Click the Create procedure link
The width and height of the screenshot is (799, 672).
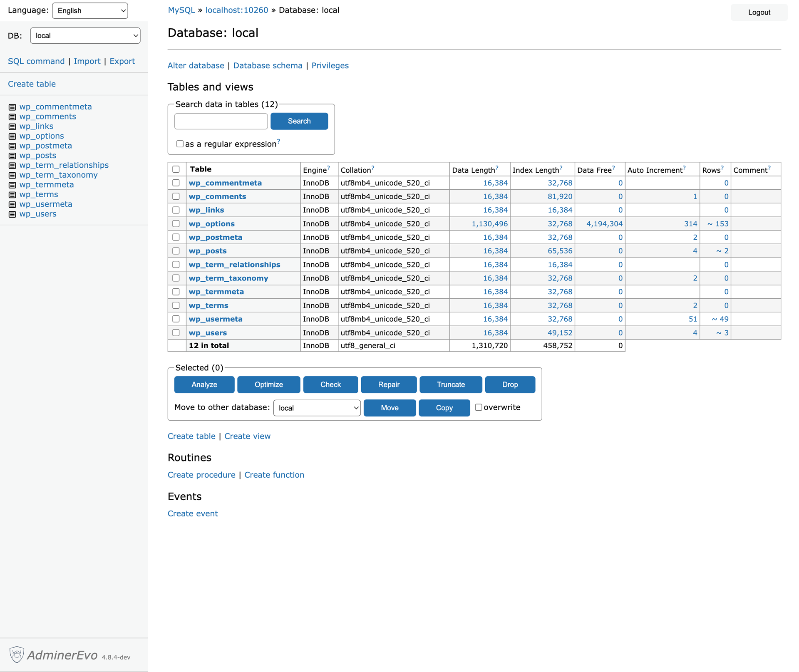[x=201, y=475]
